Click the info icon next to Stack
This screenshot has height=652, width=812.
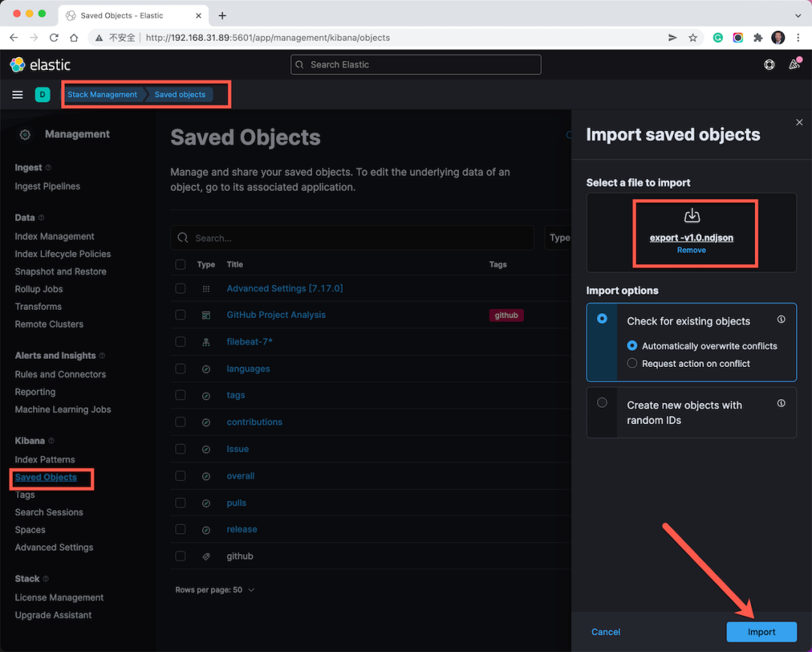46,579
